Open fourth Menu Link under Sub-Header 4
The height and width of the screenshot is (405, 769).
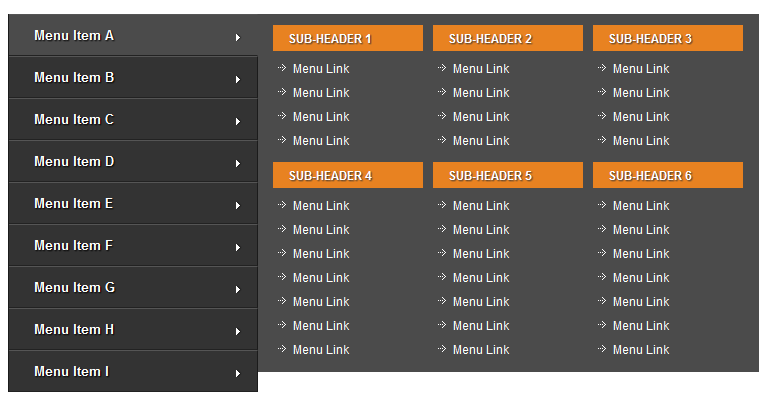coord(321,278)
